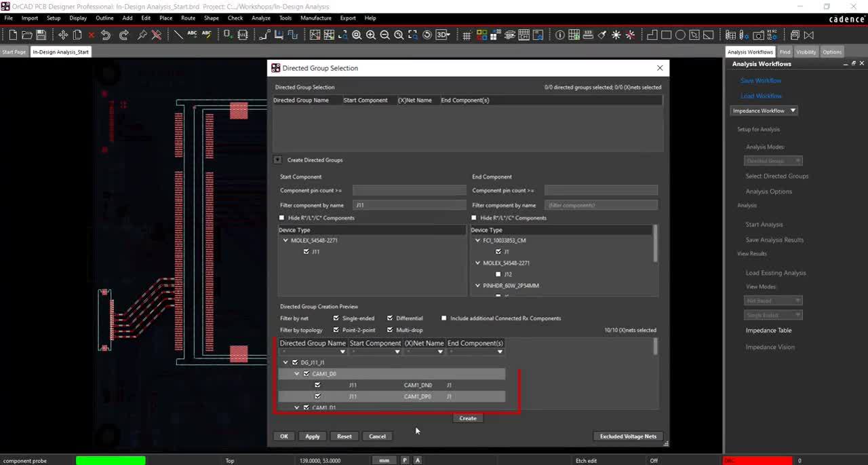Image resolution: width=868 pixels, height=465 pixels.
Task: Open the 3D view toolbar button
Action: click(443, 35)
